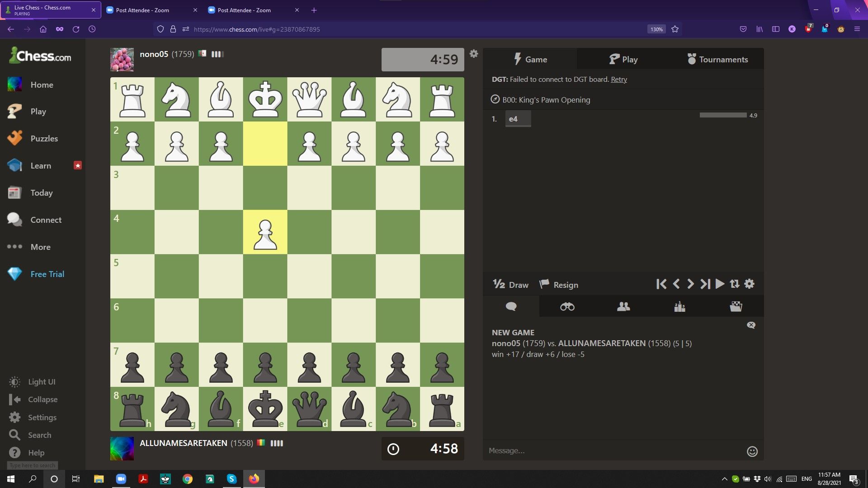The height and width of the screenshot is (488, 868).
Task: Open Today in the sidebar
Action: click(x=42, y=193)
